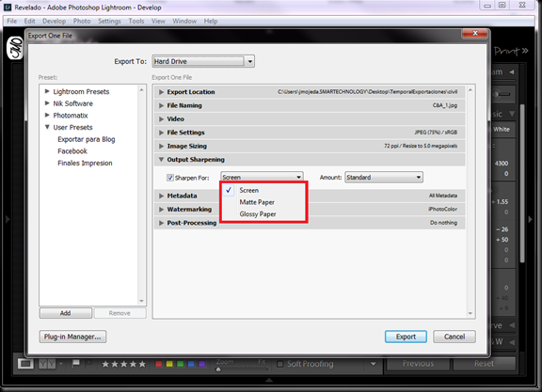Collapse the User Presets folder
Screen dimensions: 542x392
coord(47,127)
